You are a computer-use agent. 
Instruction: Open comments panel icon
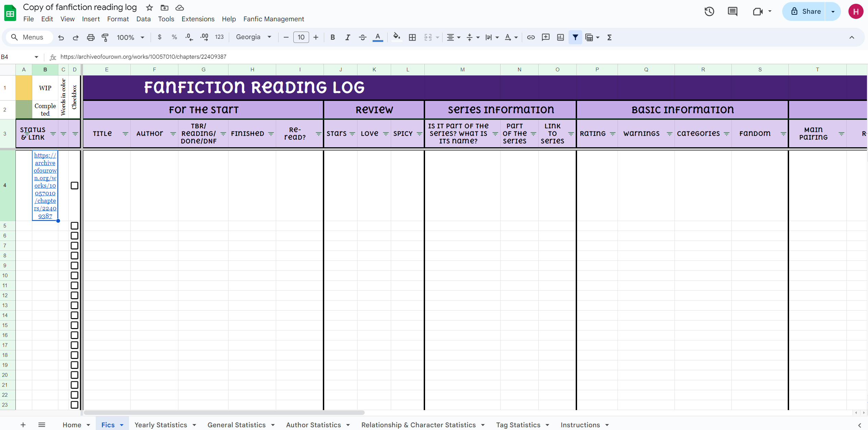pyautogui.click(x=732, y=12)
